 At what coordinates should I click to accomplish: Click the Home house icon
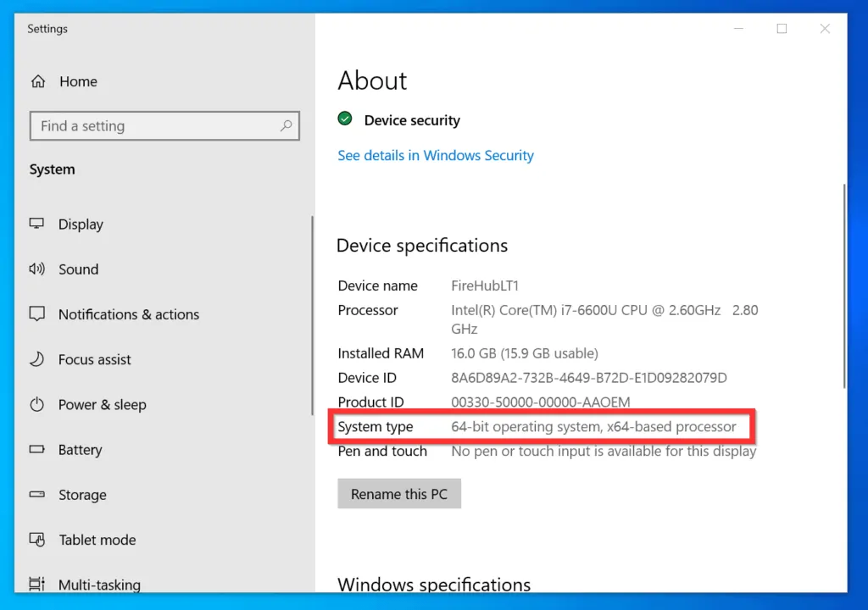38,82
